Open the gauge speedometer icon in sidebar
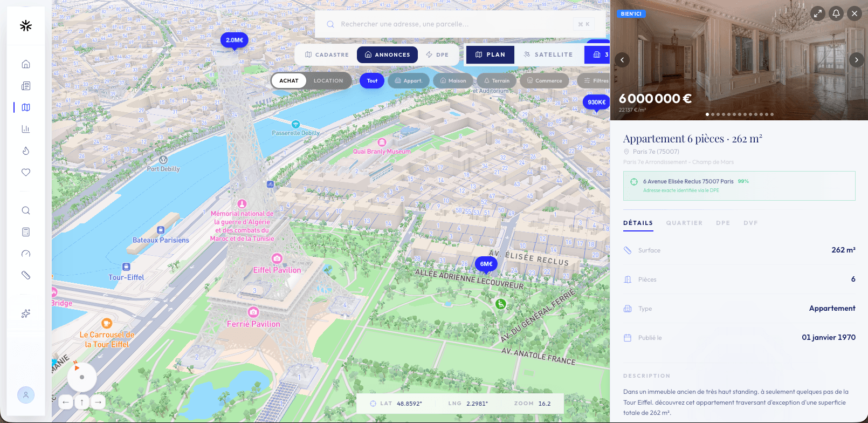Image resolution: width=868 pixels, height=423 pixels. [26, 254]
